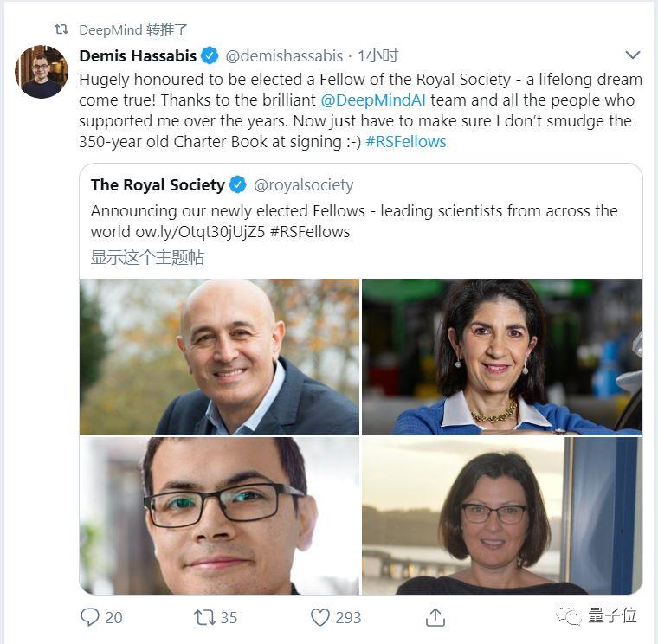Open the bottom-right photo of woman with glasses
658x644 pixels.
(501, 515)
